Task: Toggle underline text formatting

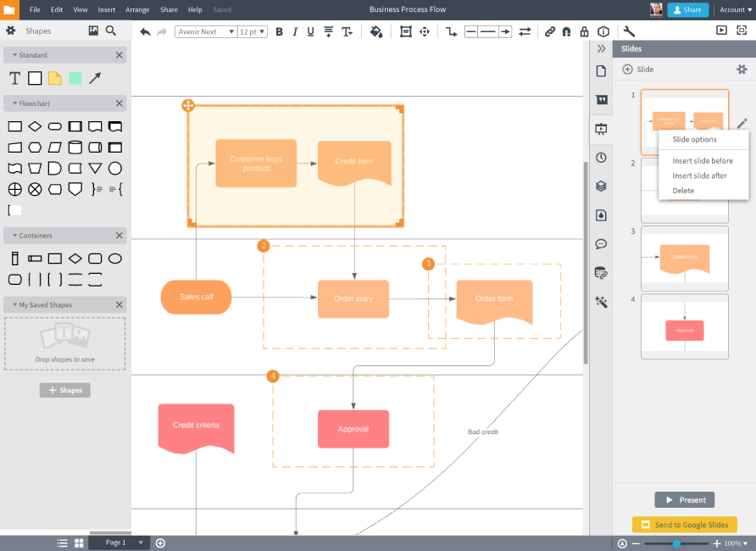Action: coord(311,31)
